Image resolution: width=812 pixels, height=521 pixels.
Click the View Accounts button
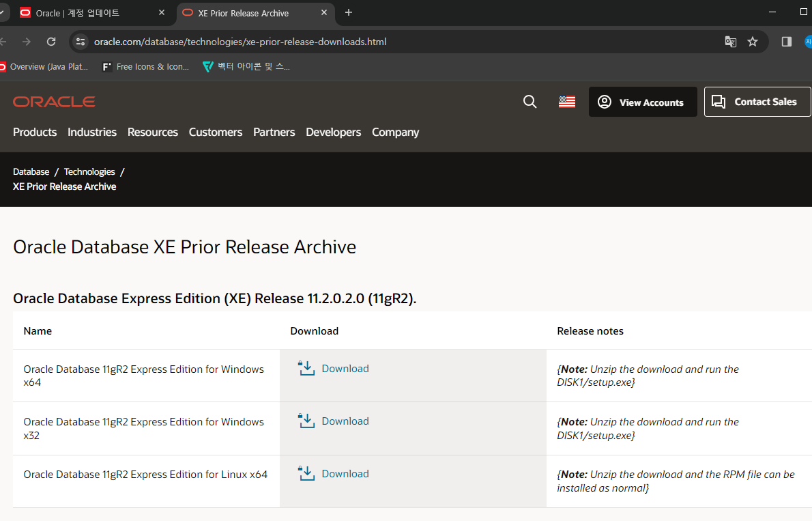pyautogui.click(x=643, y=102)
